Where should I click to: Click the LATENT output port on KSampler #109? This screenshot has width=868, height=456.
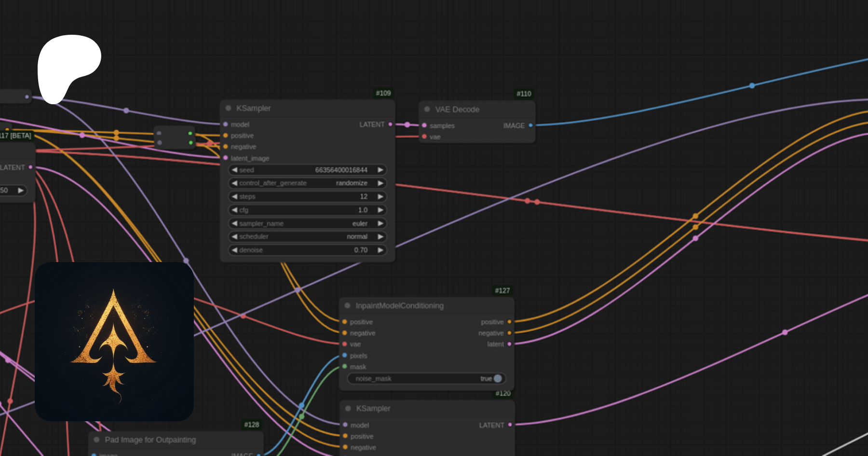[390, 124]
